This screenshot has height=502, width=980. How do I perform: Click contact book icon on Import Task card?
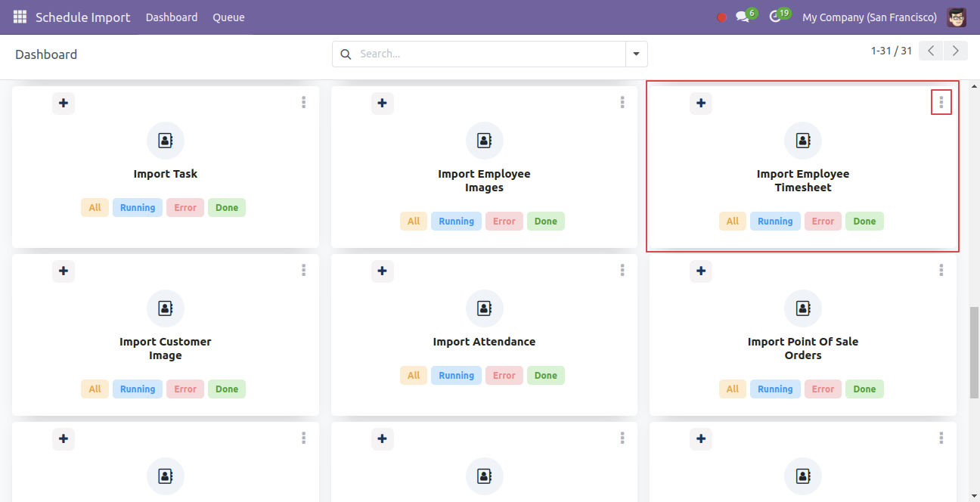(x=166, y=141)
